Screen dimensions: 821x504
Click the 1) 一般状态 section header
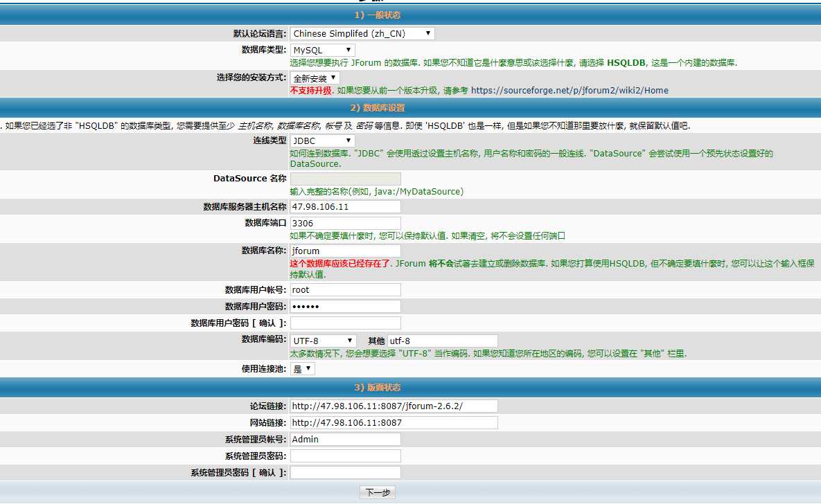point(378,15)
